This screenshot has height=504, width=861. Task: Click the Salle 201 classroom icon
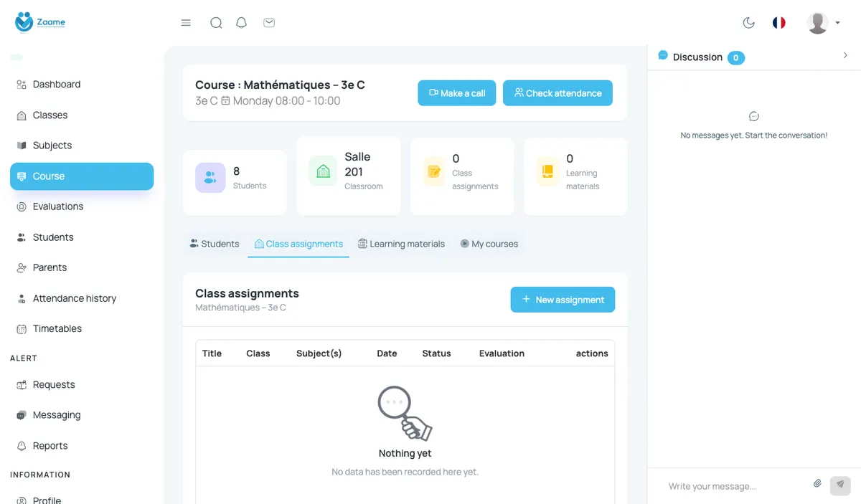[x=324, y=171]
